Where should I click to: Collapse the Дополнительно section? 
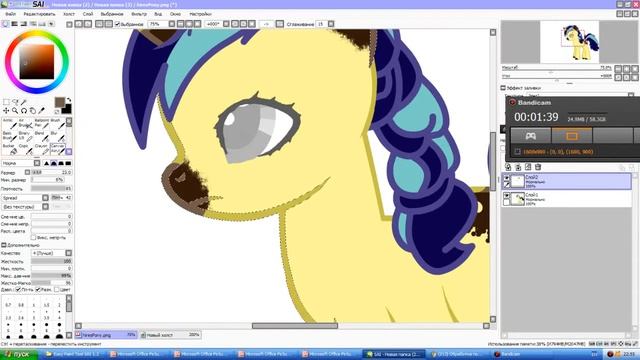(4, 245)
